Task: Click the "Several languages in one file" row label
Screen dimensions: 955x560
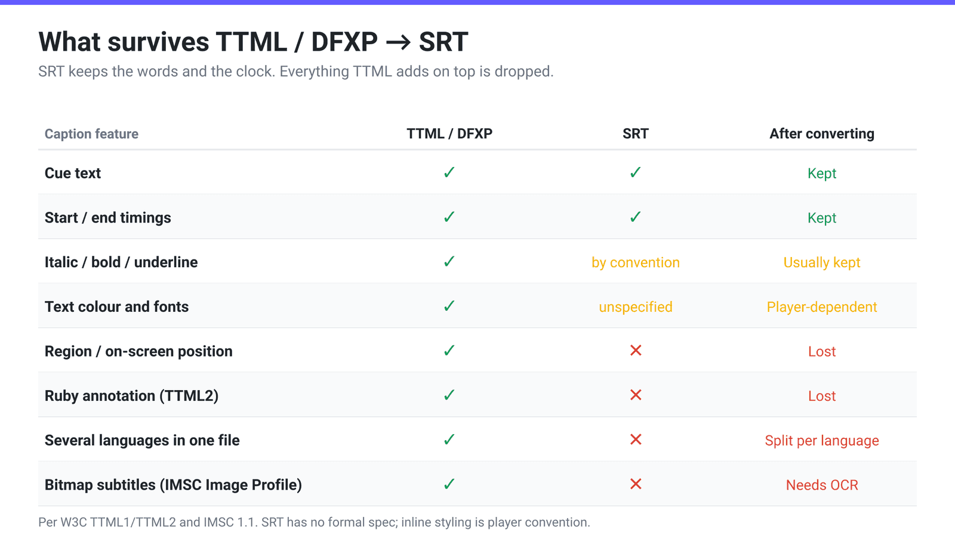Action: [142, 440]
